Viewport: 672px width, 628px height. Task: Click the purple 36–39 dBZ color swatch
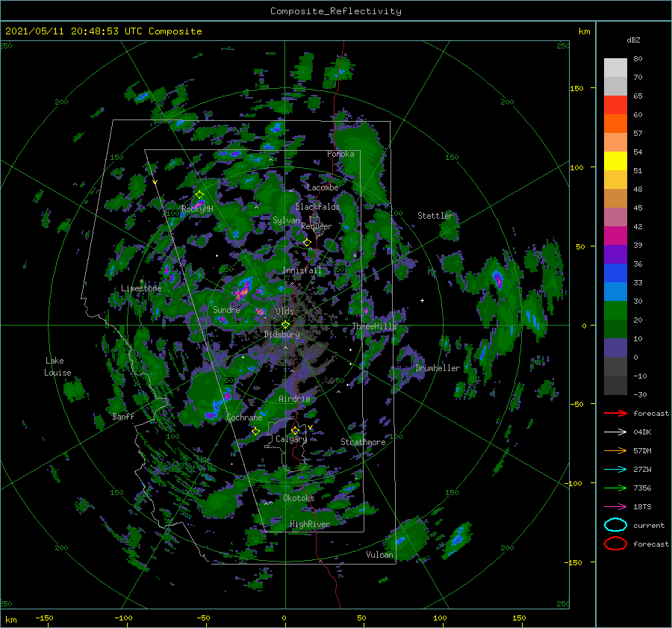pyautogui.click(x=615, y=255)
